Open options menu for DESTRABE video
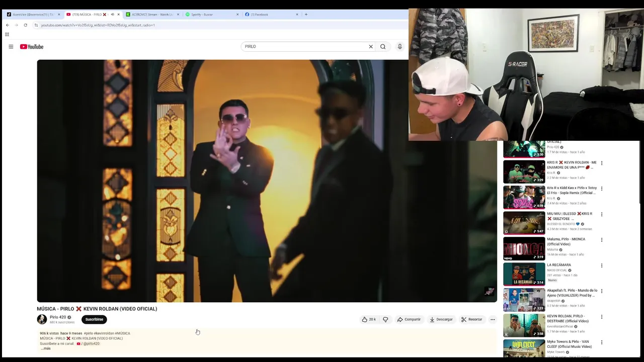 [602, 317]
